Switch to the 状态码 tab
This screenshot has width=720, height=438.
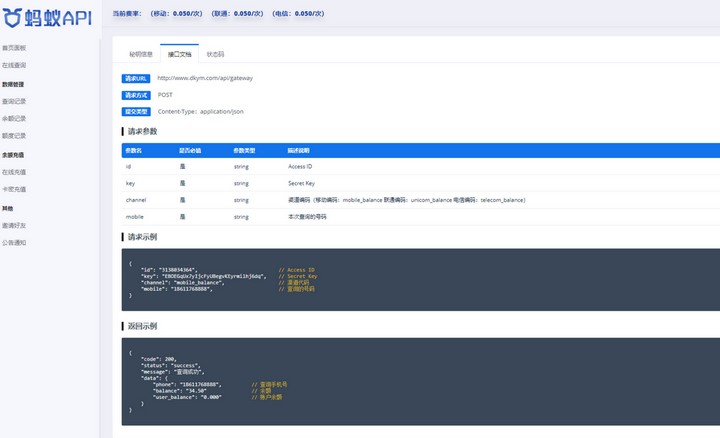(215, 54)
